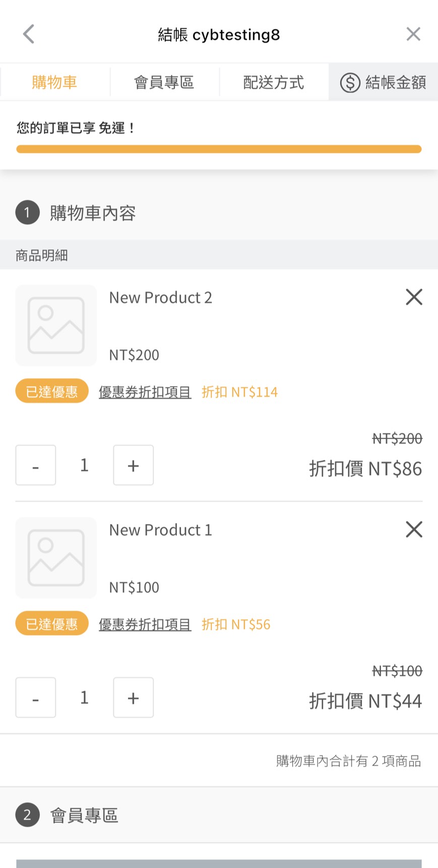Tap the back arrow in the header

(x=29, y=34)
